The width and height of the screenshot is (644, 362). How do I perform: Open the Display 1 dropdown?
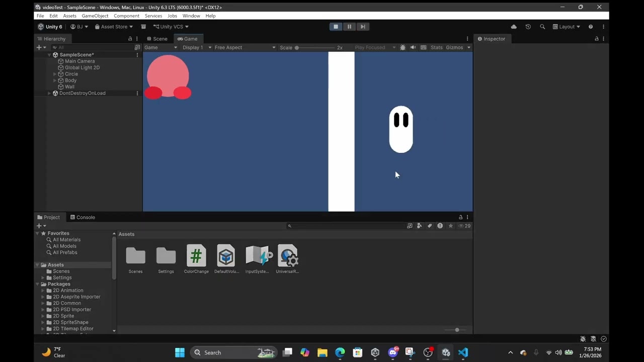[x=196, y=47]
